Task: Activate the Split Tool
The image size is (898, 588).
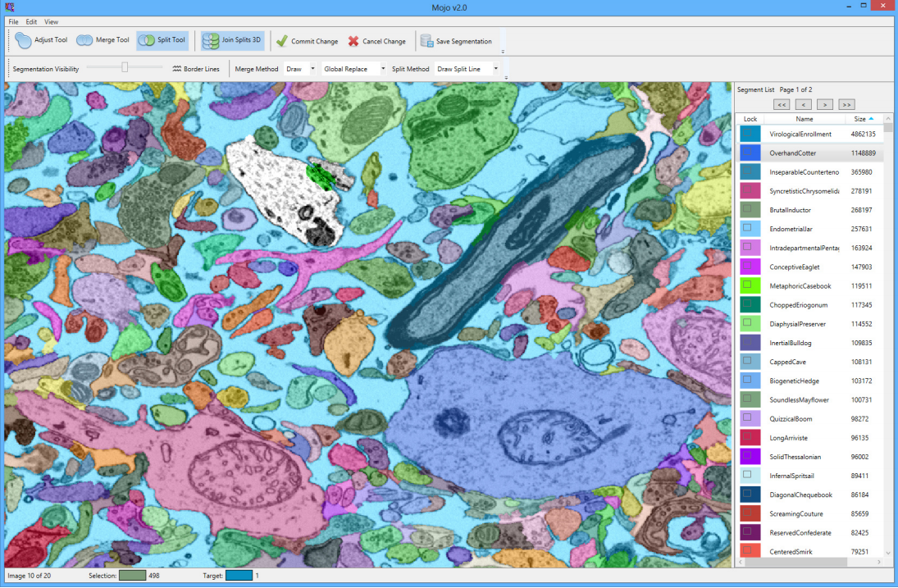Action: [x=162, y=40]
